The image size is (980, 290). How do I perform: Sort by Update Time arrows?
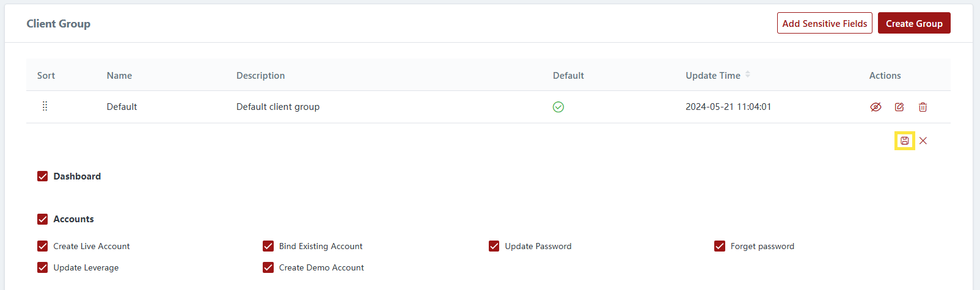coord(748,74)
